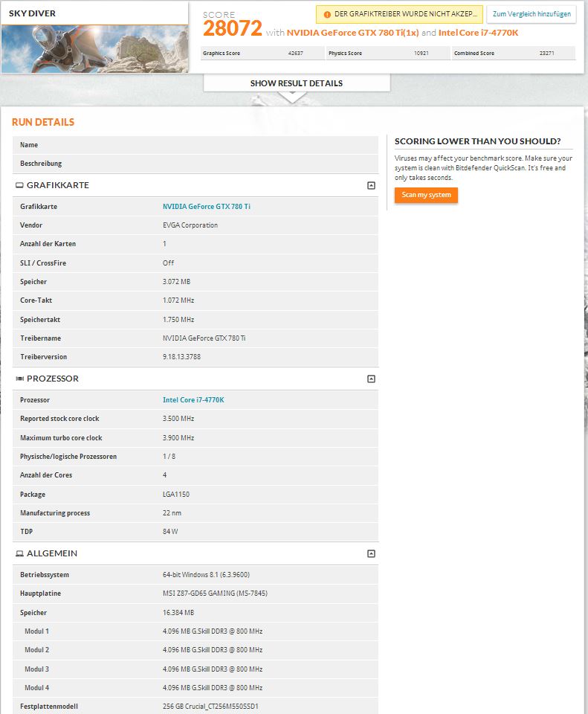Click the Physische/logische Prozessoren row

pos(196,456)
